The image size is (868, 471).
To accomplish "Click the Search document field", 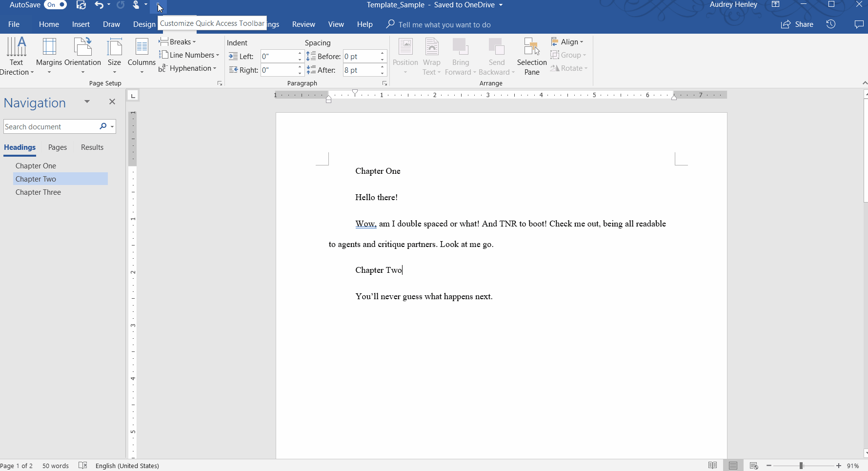I will [x=50, y=127].
